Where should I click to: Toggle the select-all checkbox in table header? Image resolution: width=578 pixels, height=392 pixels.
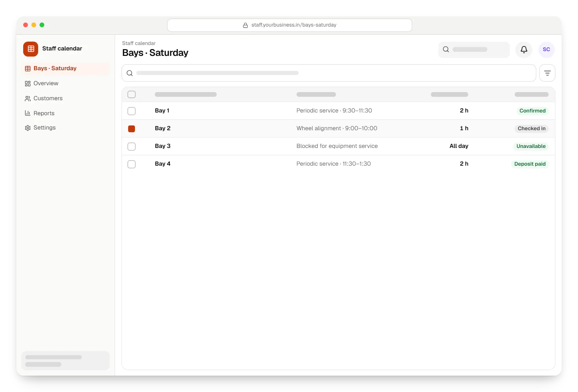(132, 94)
